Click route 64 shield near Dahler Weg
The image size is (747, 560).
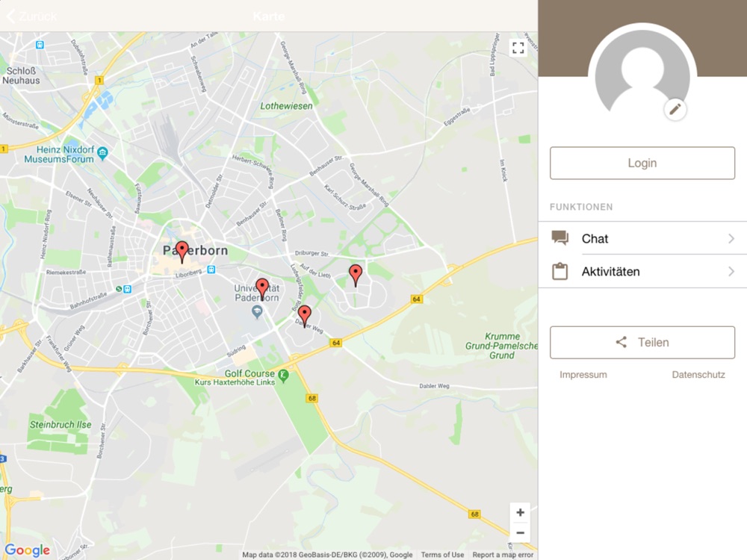click(x=336, y=343)
